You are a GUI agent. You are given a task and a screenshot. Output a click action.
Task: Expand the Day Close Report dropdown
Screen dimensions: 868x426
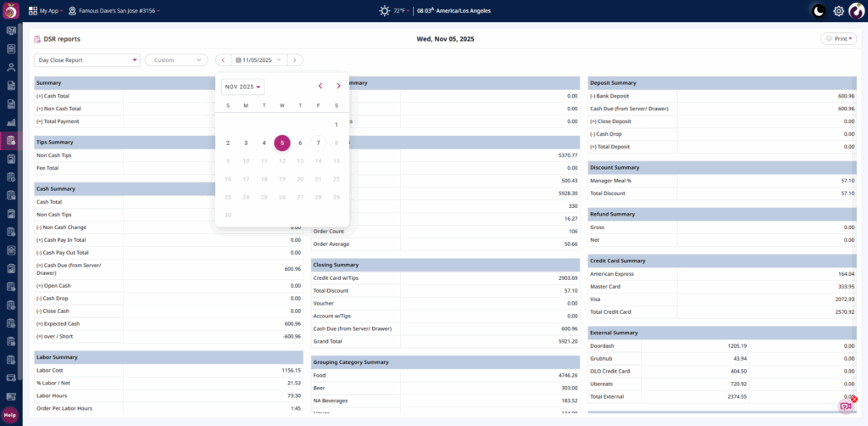point(86,60)
